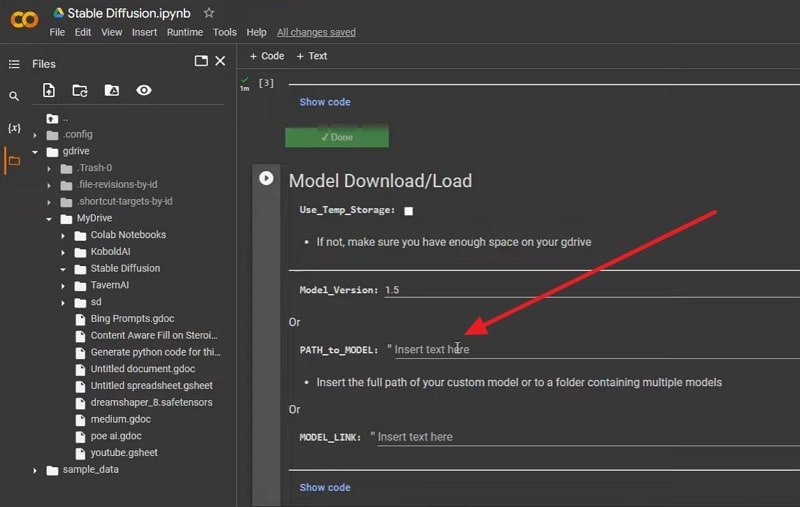
Task: Upload a file to session storage
Action: point(48,90)
